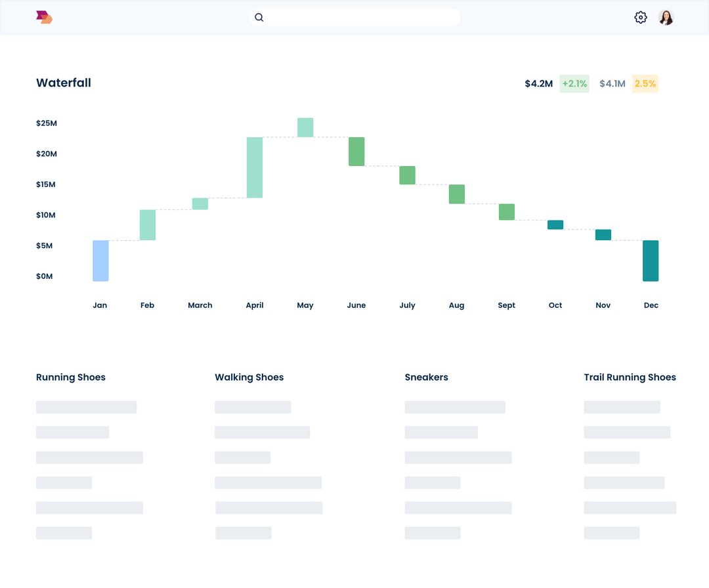Open the Sneakers section
Screen dimensions: 709x588
426,377
